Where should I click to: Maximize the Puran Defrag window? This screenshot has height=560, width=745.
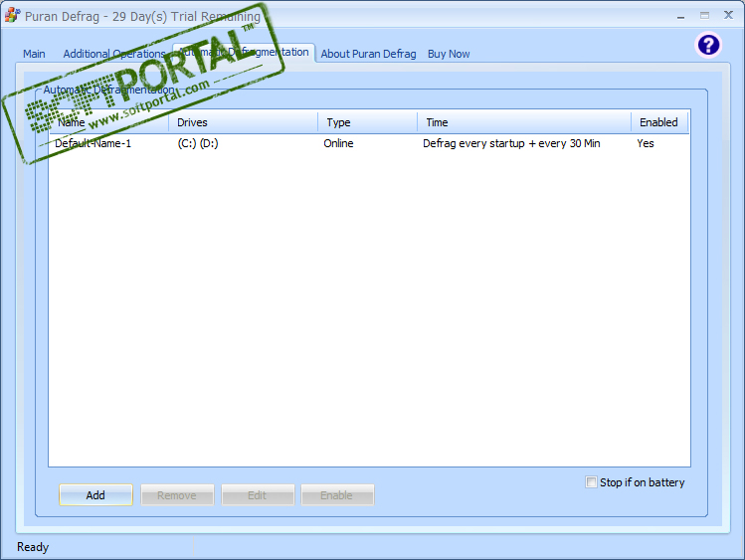tap(704, 16)
